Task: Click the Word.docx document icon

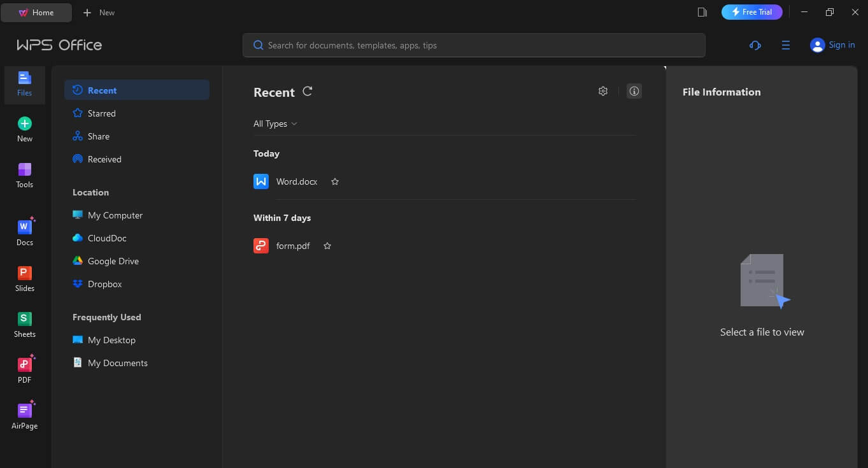Action: [x=261, y=181]
